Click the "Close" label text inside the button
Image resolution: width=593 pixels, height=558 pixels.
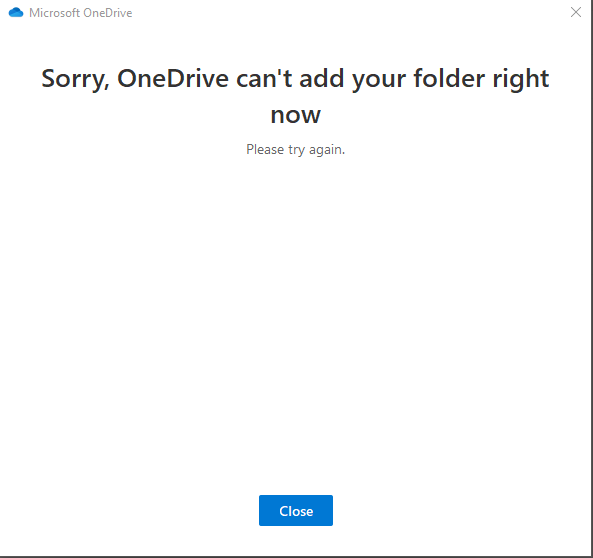tap(296, 511)
